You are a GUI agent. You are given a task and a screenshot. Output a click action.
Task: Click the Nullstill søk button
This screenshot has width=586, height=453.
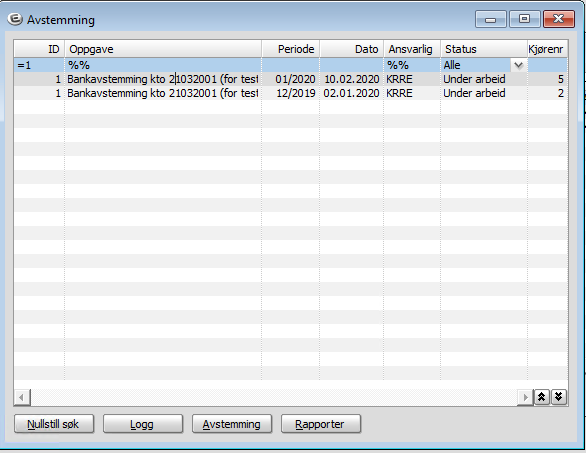[x=54, y=424]
